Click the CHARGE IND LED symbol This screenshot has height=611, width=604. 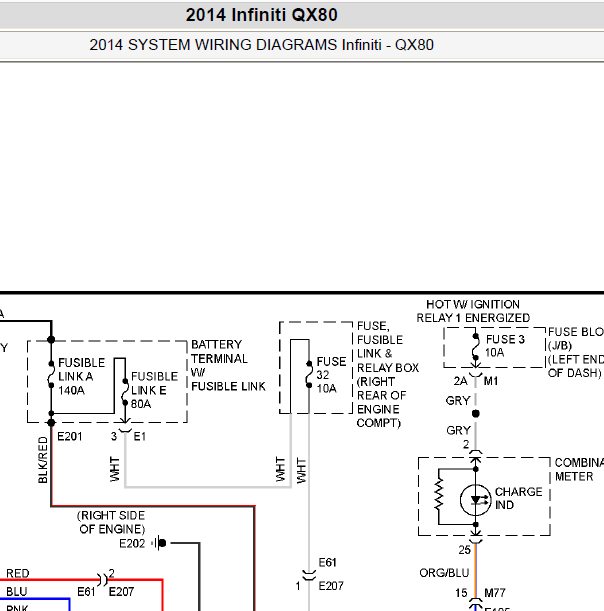[475, 500]
